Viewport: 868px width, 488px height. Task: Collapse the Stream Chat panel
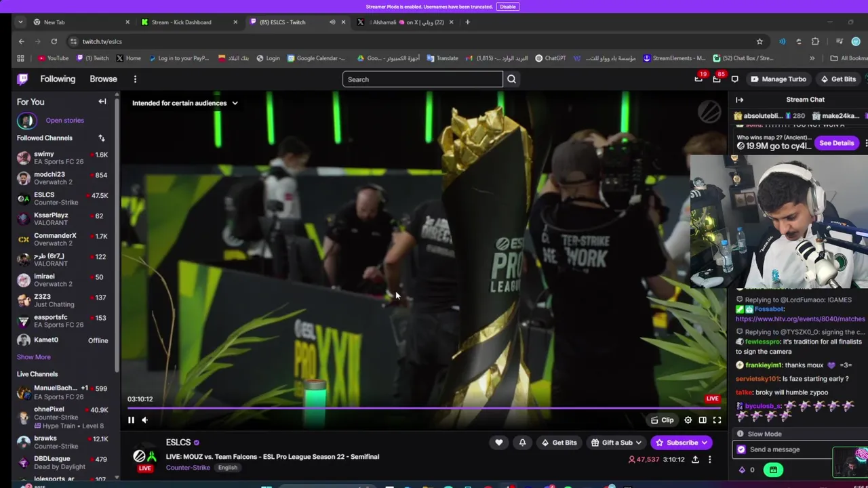point(740,100)
